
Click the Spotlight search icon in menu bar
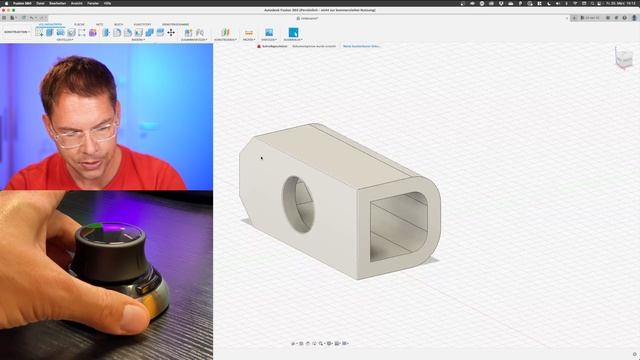click(x=592, y=3)
